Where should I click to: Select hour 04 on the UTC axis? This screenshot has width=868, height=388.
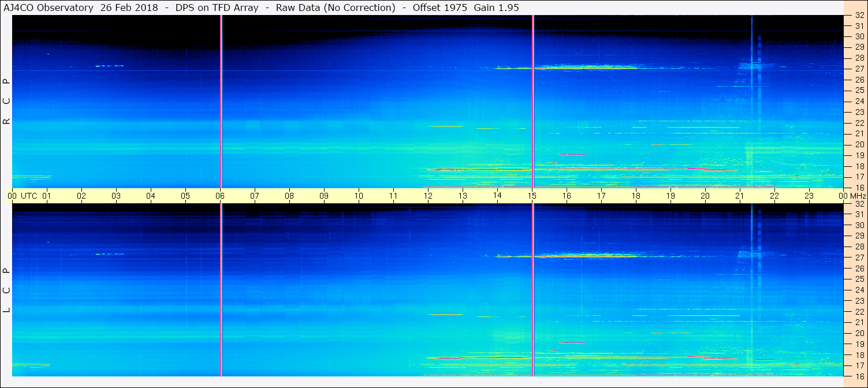pos(151,196)
